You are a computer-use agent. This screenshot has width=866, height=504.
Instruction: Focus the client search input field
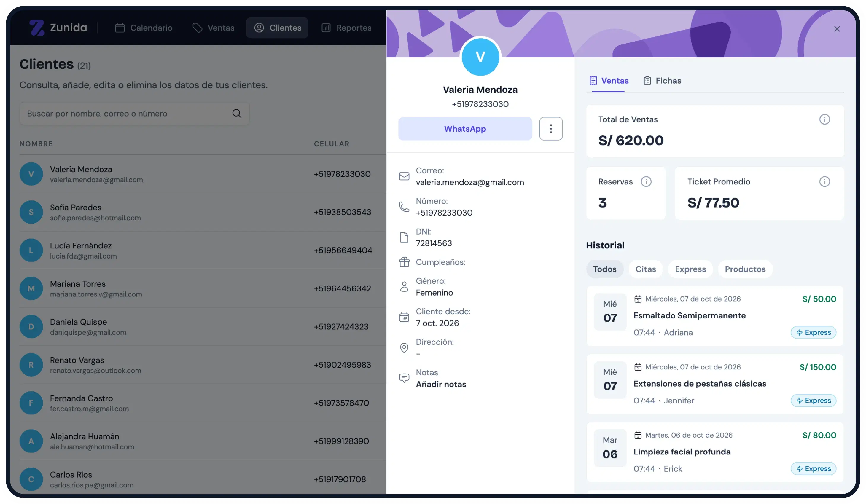pos(134,113)
